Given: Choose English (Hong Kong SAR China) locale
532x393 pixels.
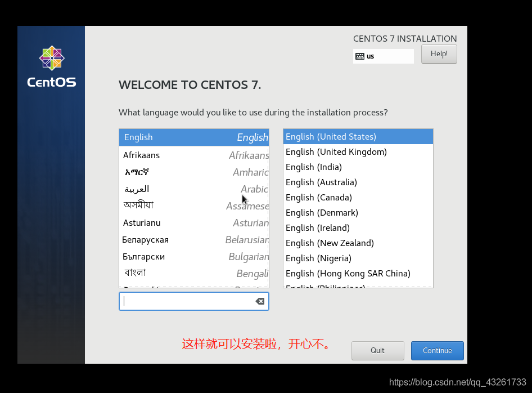Looking at the screenshot, I should tap(358, 274).
